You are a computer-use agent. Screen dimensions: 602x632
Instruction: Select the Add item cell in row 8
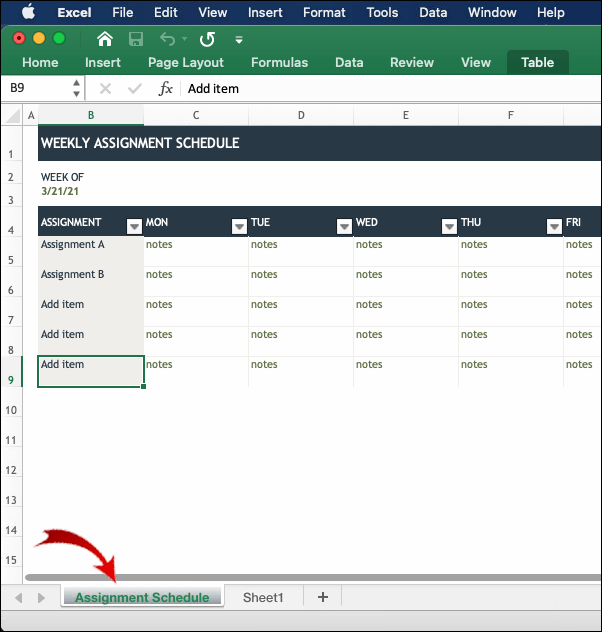click(x=91, y=341)
